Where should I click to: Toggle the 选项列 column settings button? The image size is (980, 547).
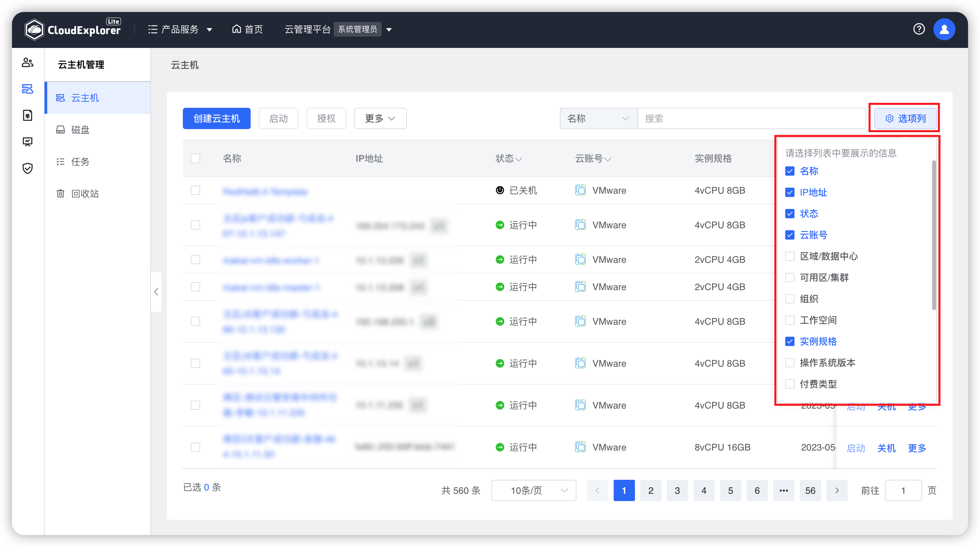pos(906,118)
